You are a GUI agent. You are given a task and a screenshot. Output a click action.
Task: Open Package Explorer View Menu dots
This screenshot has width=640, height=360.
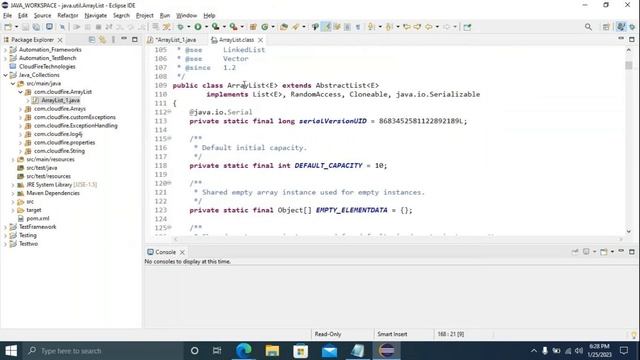(113, 40)
